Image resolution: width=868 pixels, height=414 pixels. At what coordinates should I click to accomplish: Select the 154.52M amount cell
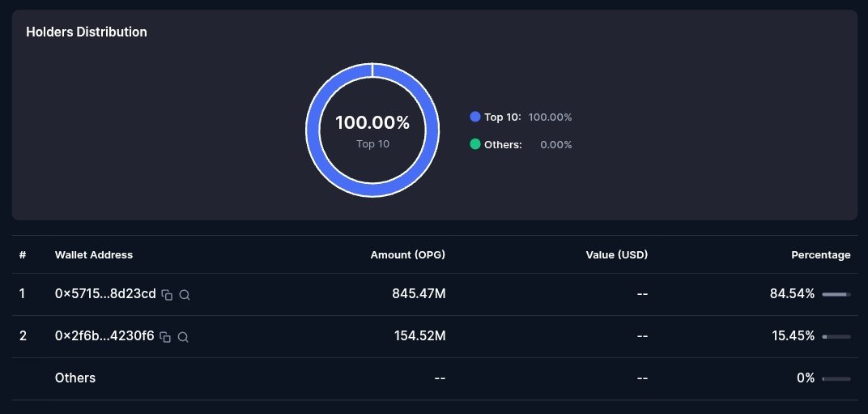[x=419, y=336]
